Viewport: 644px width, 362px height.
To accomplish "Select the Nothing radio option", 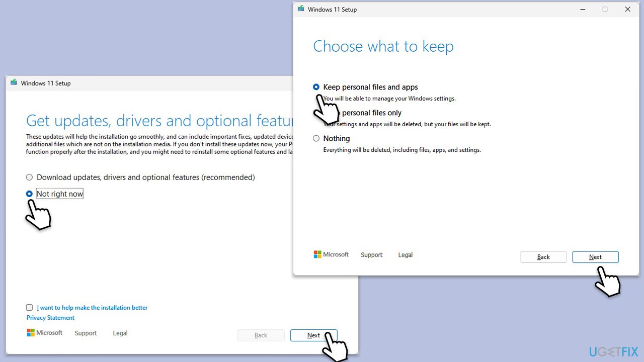I will [316, 138].
